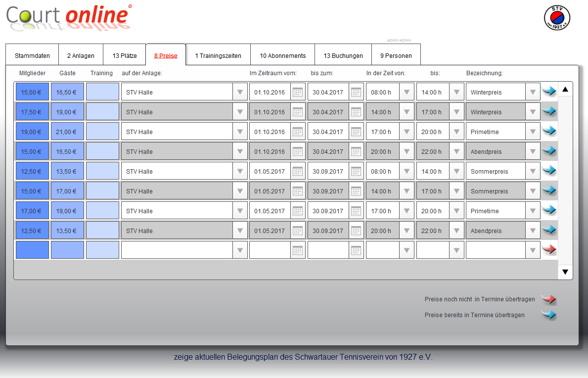Click the Gäste price 17,00 € field
Image resolution: width=588 pixels, height=378 pixels.
(x=67, y=191)
